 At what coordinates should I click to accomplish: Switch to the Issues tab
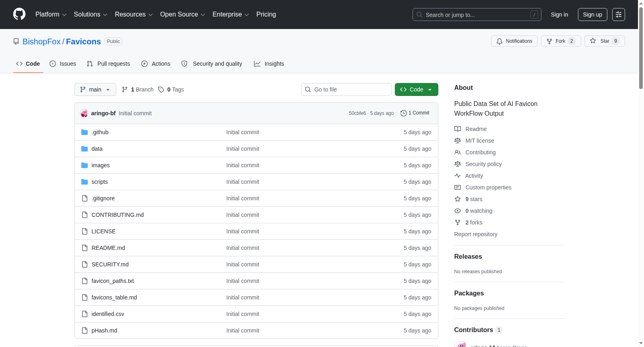point(63,64)
